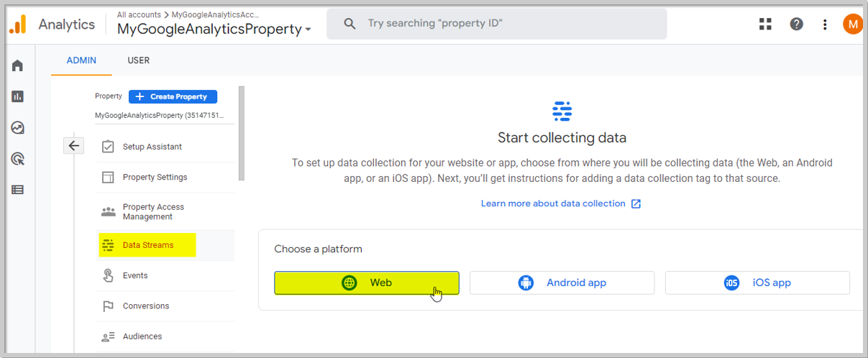Open Property Access Management menu item

pyautogui.click(x=165, y=211)
